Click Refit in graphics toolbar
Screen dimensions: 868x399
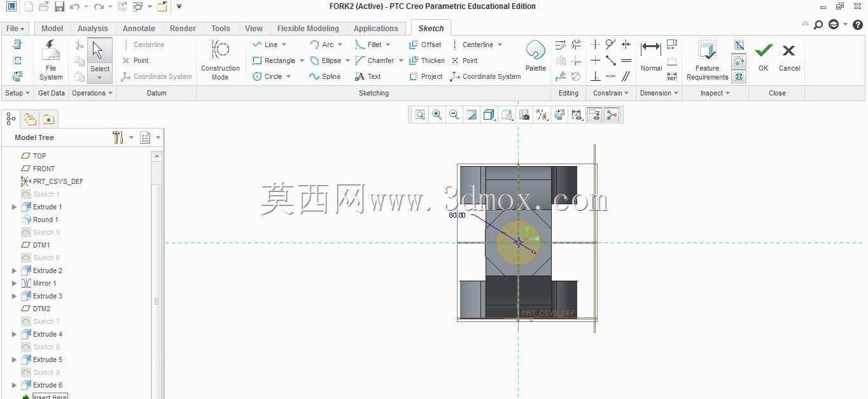click(420, 115)
